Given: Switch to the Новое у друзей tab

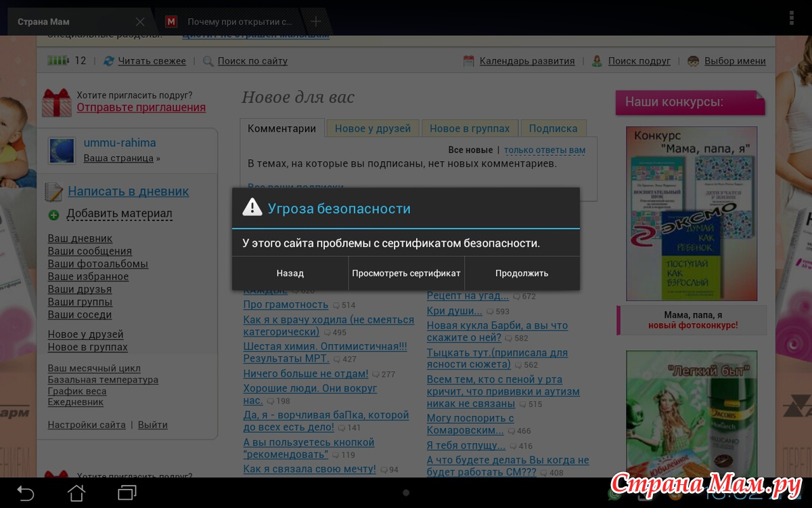Looking at the screenshot, I should click(373, 128).
